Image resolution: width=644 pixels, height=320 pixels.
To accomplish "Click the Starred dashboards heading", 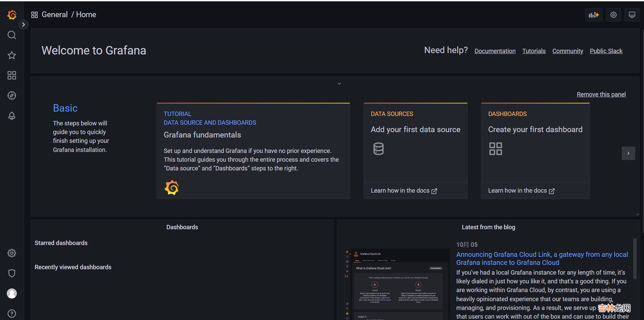I will (61, 243).
